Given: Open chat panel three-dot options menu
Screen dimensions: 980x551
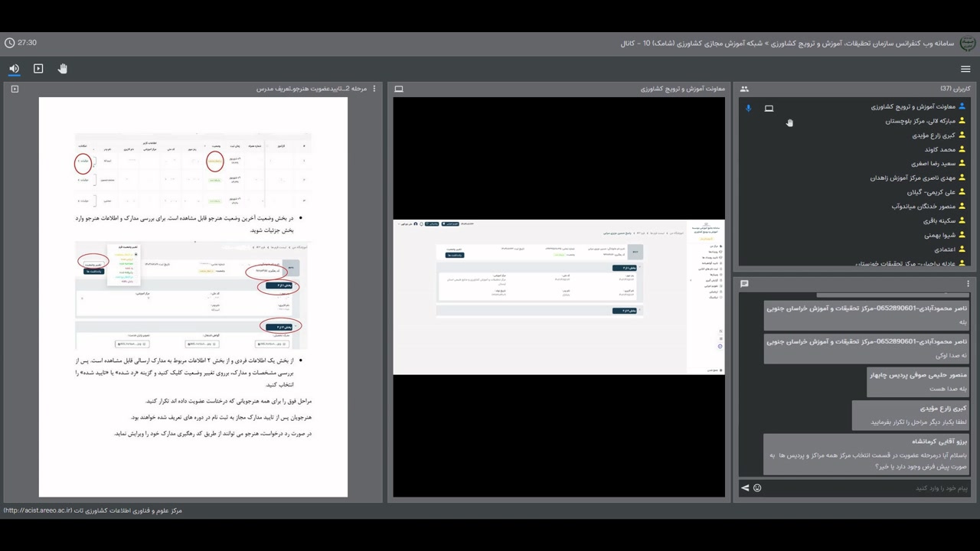Looking at the screenshot, I should coord(968,284).
